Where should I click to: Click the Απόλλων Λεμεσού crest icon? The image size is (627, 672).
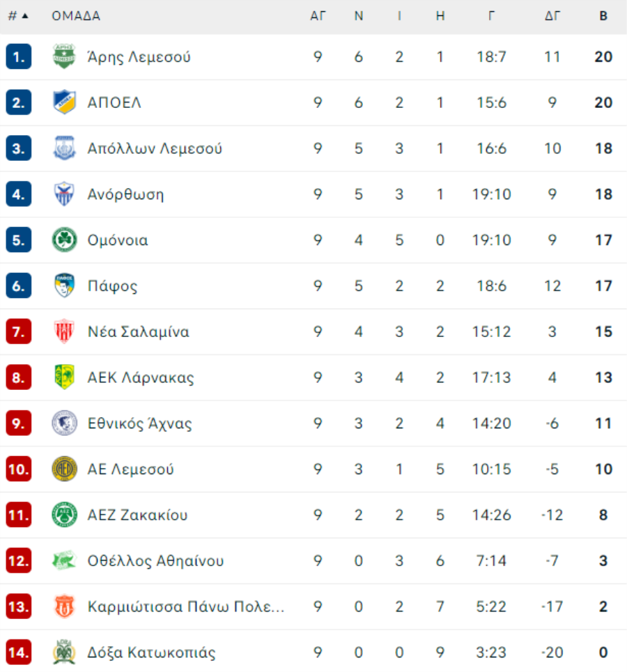coord(64,148)
